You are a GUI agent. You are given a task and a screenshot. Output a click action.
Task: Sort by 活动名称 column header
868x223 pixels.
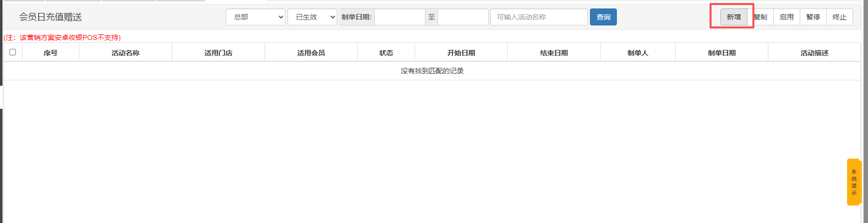click(126, 53)
